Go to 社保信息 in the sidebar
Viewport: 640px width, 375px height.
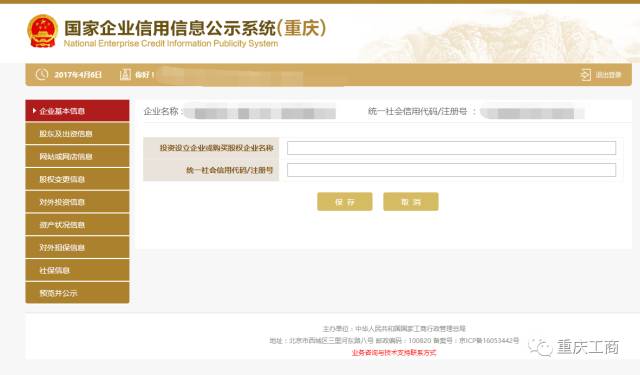(x=77, y=270)
